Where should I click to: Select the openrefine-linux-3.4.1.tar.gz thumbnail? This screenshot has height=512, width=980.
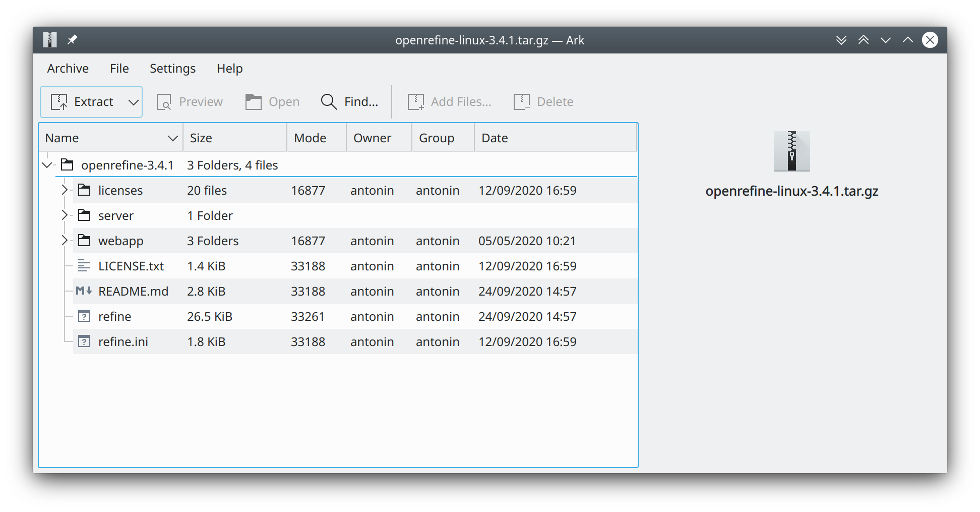791,151
